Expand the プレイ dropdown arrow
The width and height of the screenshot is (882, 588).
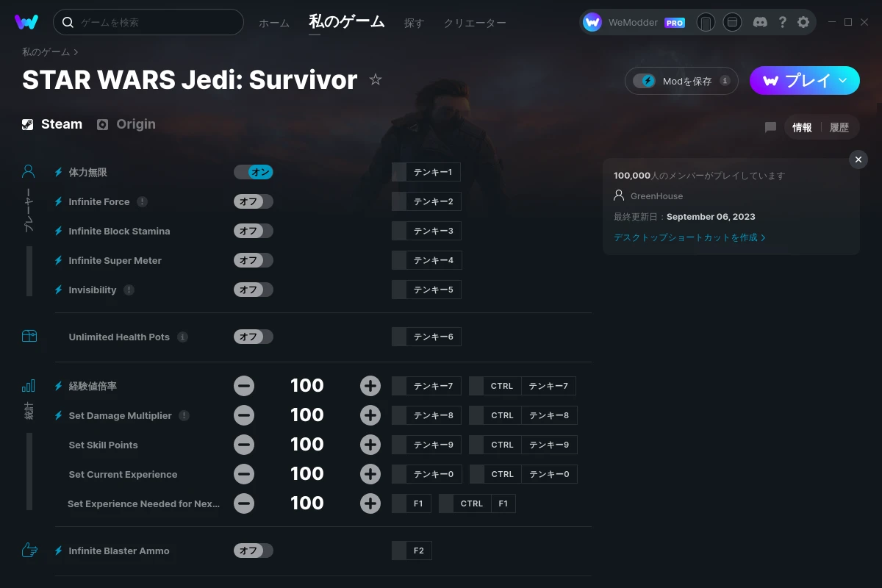click(843, 80)
